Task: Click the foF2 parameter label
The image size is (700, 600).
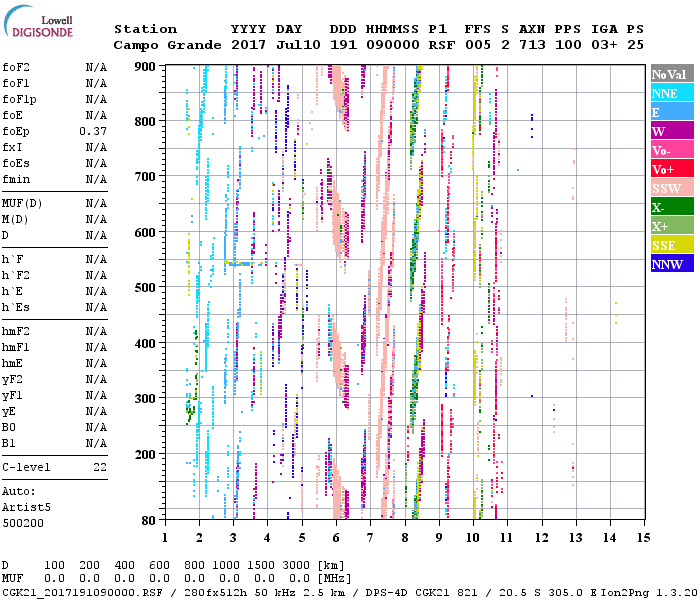Action: tap(16, 67)
